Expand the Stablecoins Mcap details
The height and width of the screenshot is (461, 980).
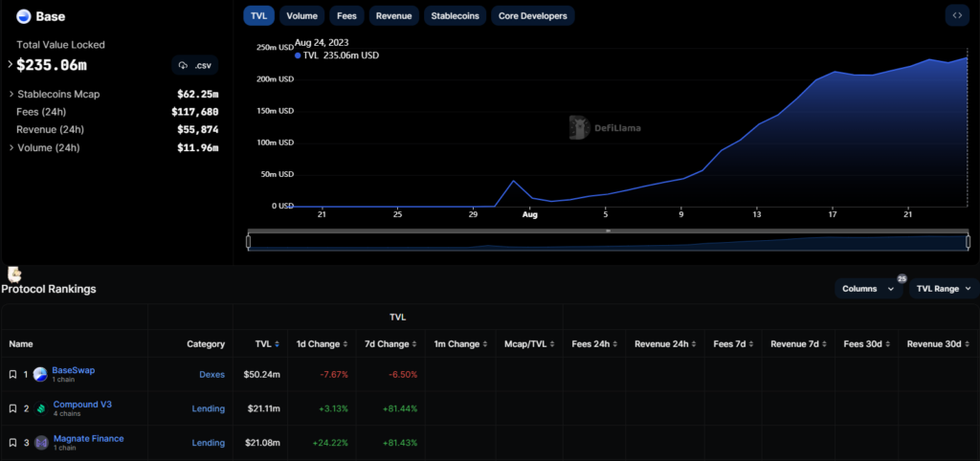click(x=11, y=95)
